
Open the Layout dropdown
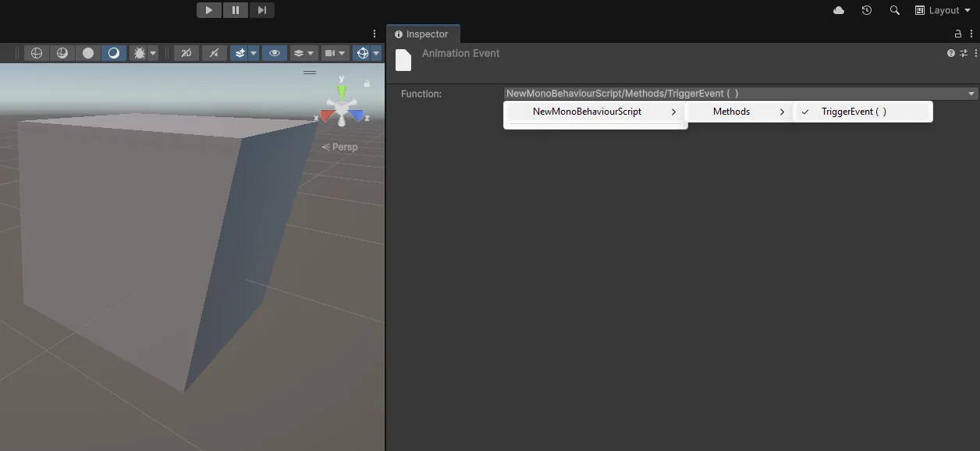coord(943,10)
